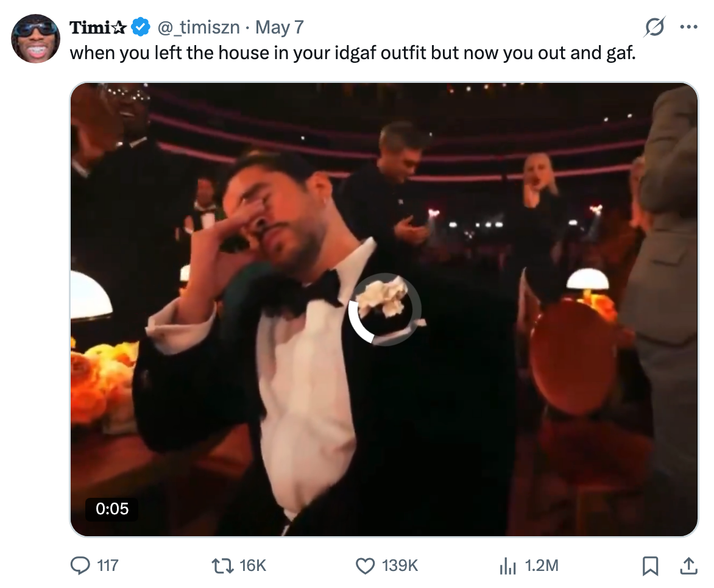Open the @_timiszn handle link
714x588 pixels.
click(x=199, y=27)
